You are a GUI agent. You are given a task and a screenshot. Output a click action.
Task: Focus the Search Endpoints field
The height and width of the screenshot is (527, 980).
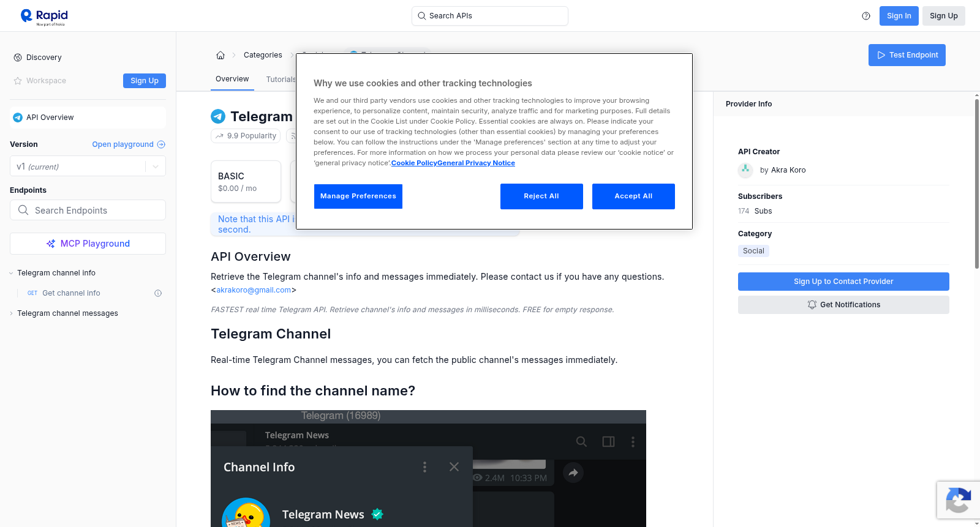pos(88,210)
